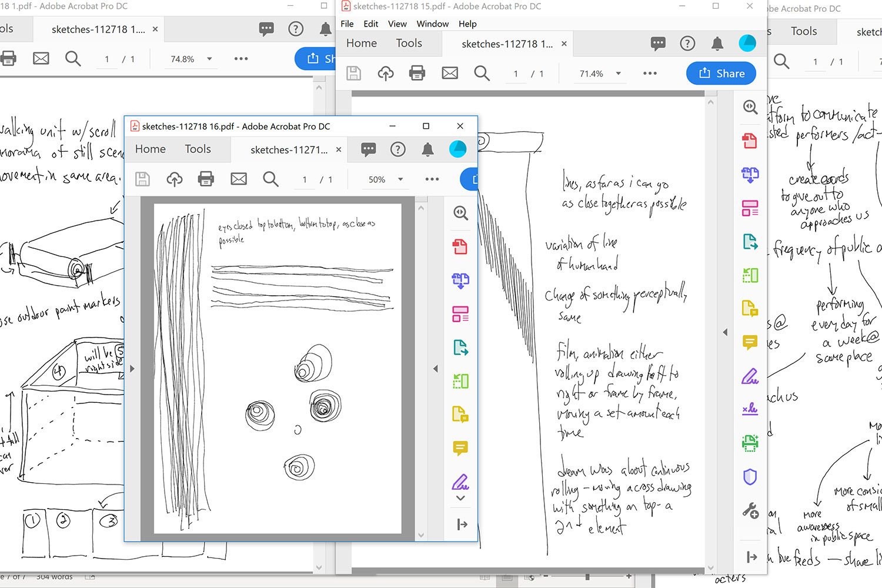Image resolution: width=882 pixels, height=588 pixels.
Task: Open Organize Pages tool in sketches-112718 16 window
Action: coord(460,381)
